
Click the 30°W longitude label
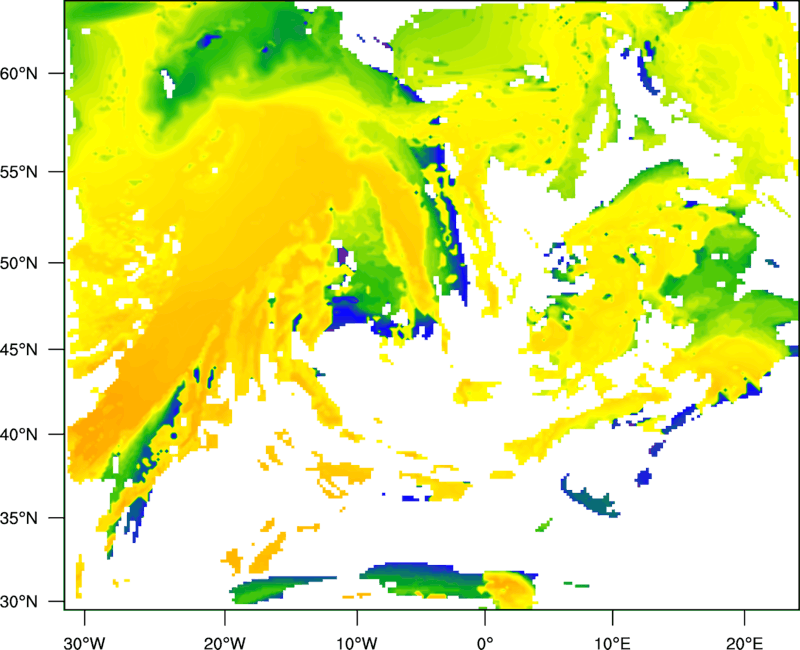[85, 643]
